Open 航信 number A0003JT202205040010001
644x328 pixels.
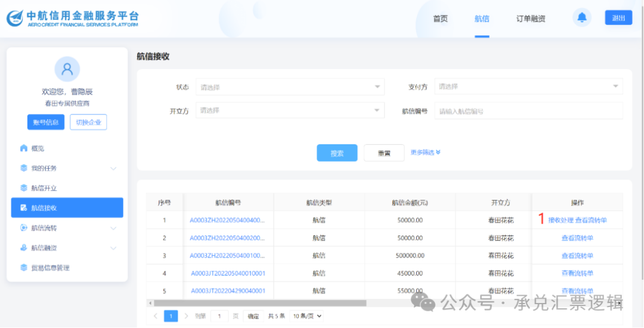coord(228,273)
